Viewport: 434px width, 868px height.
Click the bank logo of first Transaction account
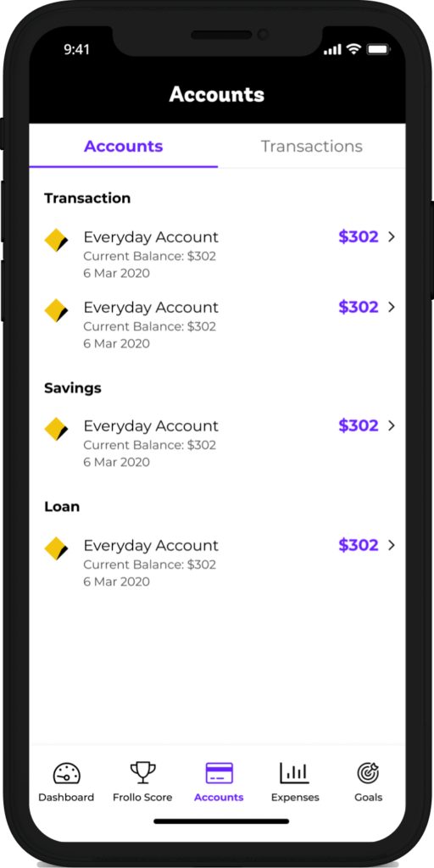point(56,240)
